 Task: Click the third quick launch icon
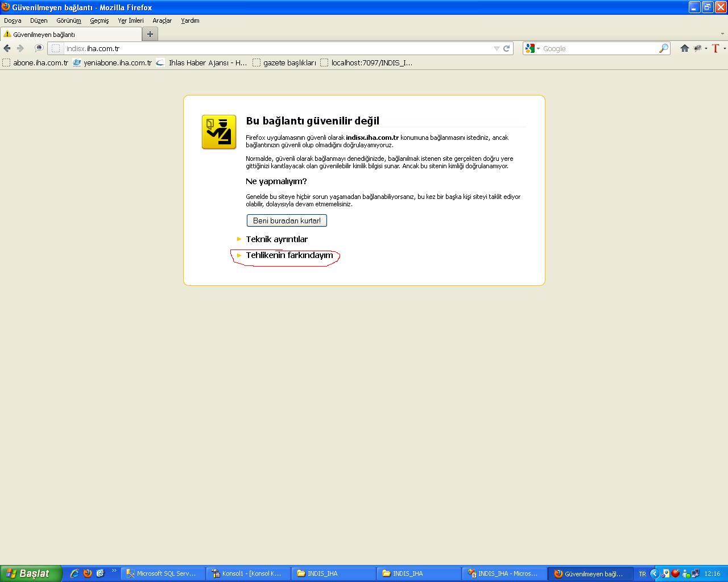(x=101, y=573)
